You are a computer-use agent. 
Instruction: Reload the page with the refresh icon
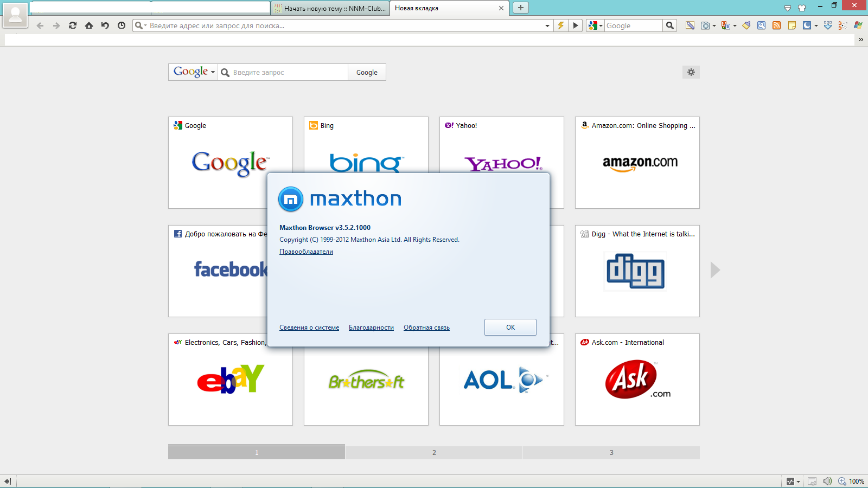[73, 25]
